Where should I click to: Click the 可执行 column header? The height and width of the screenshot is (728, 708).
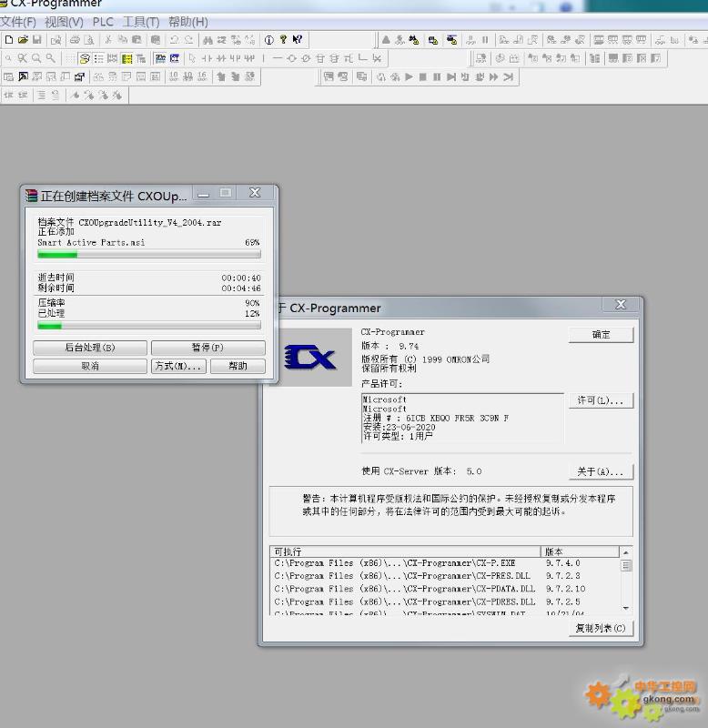click(406, 551)
